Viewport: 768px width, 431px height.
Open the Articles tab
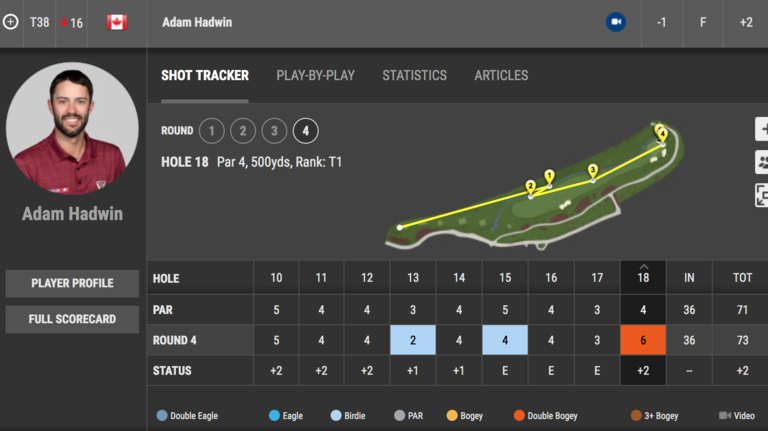point(501,75)
